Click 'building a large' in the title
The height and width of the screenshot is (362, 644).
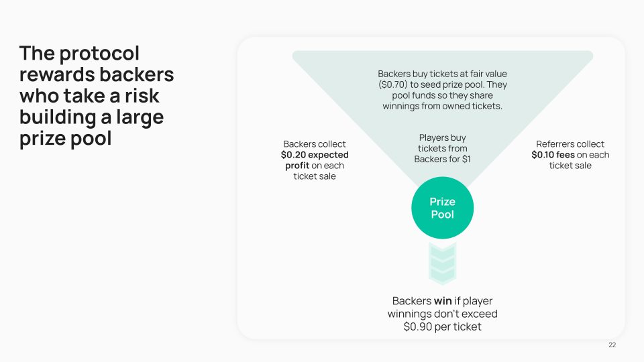coord(91,117)
